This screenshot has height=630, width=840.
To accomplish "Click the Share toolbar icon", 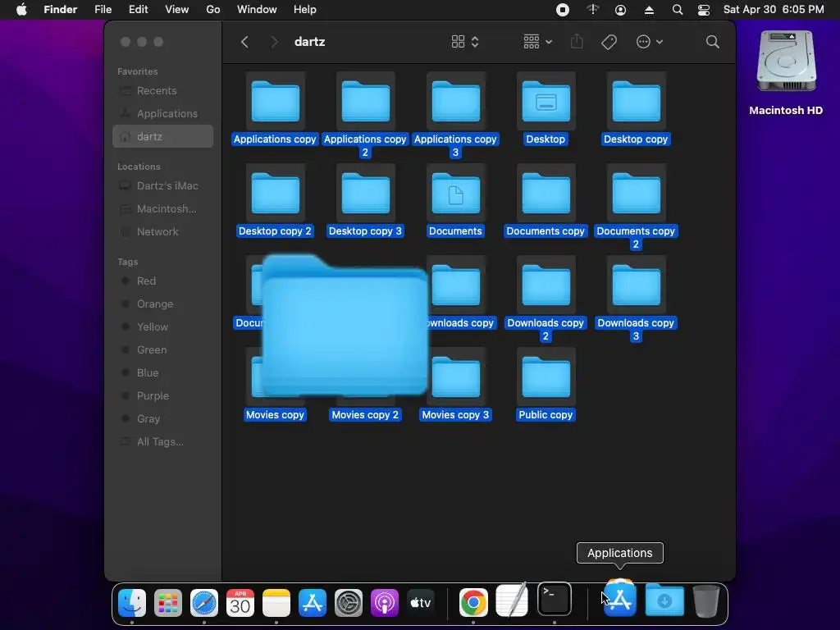I will click(577, 42).
